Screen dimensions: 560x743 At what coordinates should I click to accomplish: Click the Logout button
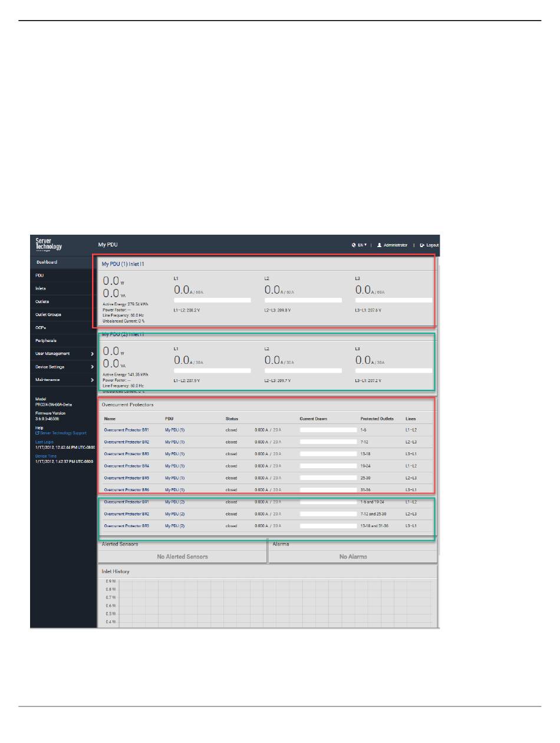point(429,245)
